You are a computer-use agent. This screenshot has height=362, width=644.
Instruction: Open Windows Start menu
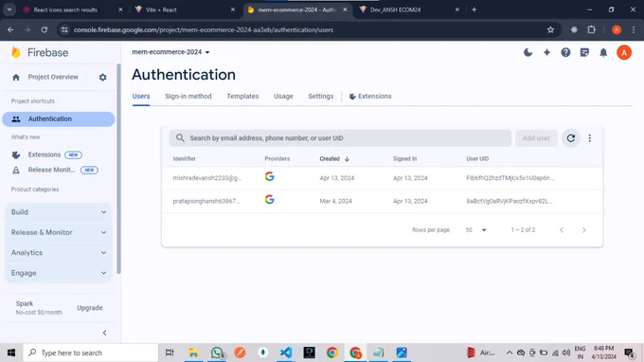tap(11, 353)
